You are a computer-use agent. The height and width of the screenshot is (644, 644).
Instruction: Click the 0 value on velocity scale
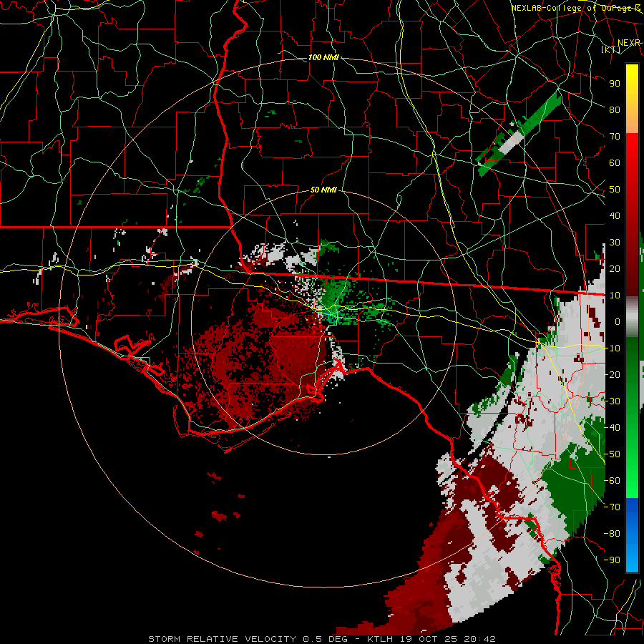[x=618, y=321]
